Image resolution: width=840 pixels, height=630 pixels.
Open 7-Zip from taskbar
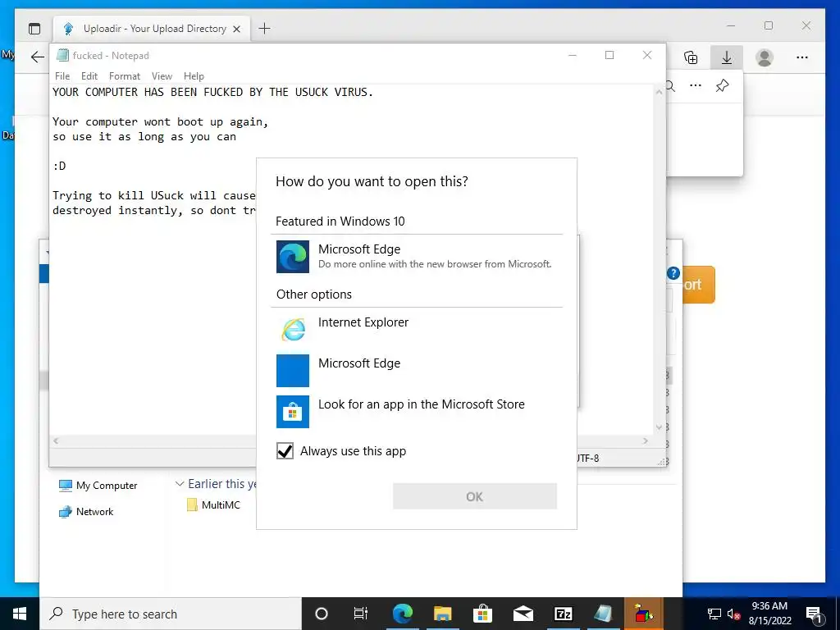563,614
